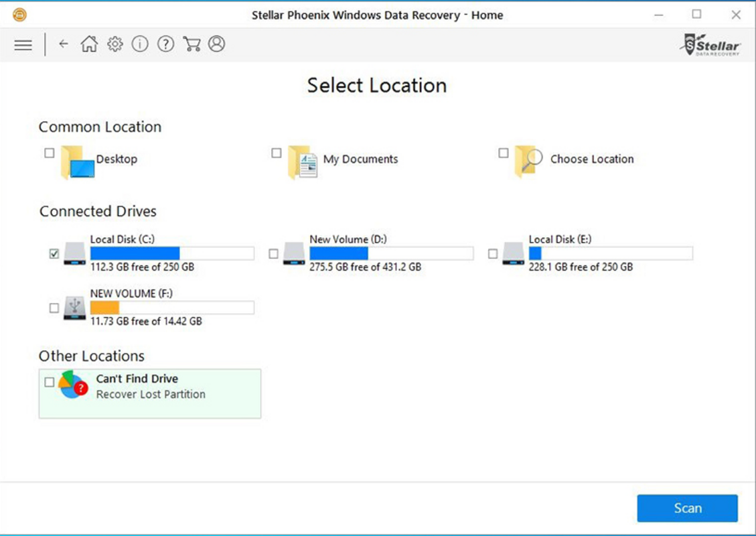Check the New Volume (D:) checkbox
Viewport: 756px width, 536px height.
(x=273, y=254)
